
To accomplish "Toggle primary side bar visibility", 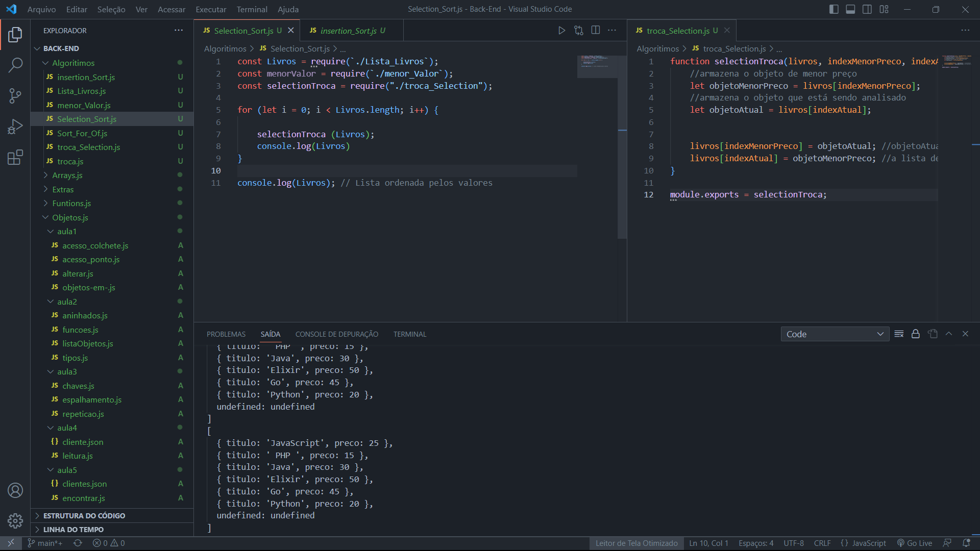I will pos(834,9).
